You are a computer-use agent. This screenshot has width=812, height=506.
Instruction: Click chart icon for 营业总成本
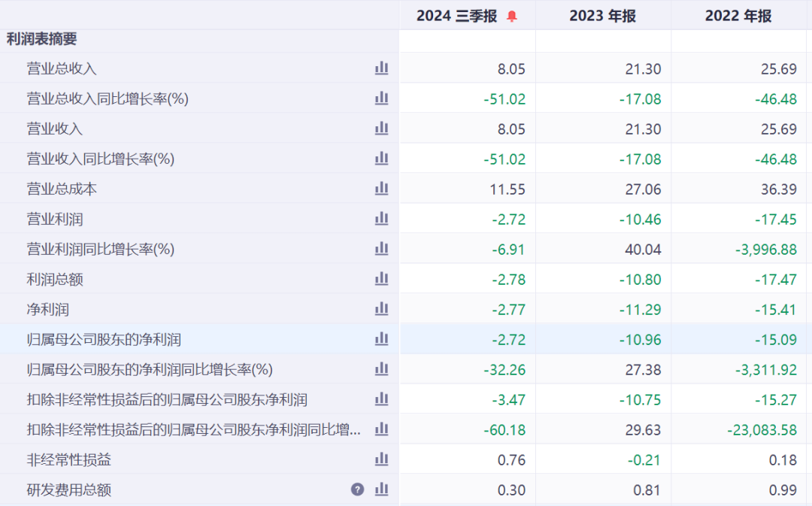381,189
